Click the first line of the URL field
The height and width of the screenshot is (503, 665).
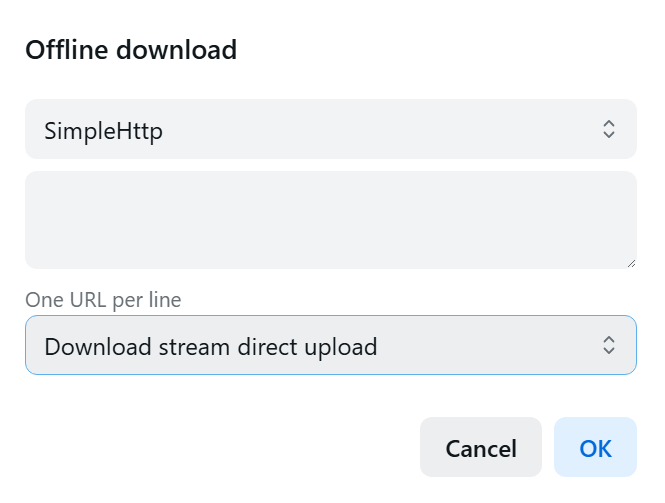[200, 192]
